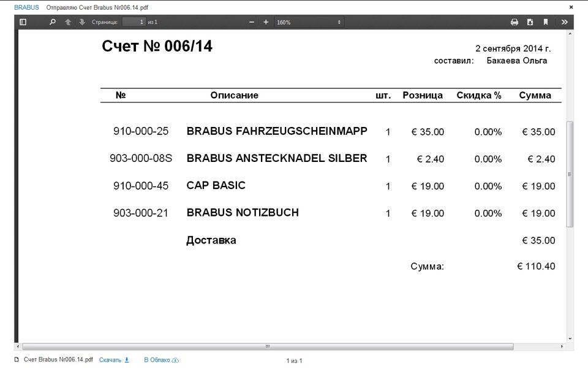Click item number 903-000-08S

[x=141, y=158]
